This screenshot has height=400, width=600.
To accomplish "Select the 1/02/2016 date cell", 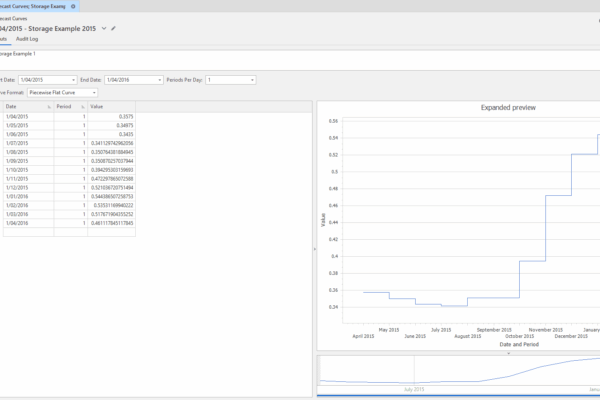I will pyautogui.click(x=29, y=205).
